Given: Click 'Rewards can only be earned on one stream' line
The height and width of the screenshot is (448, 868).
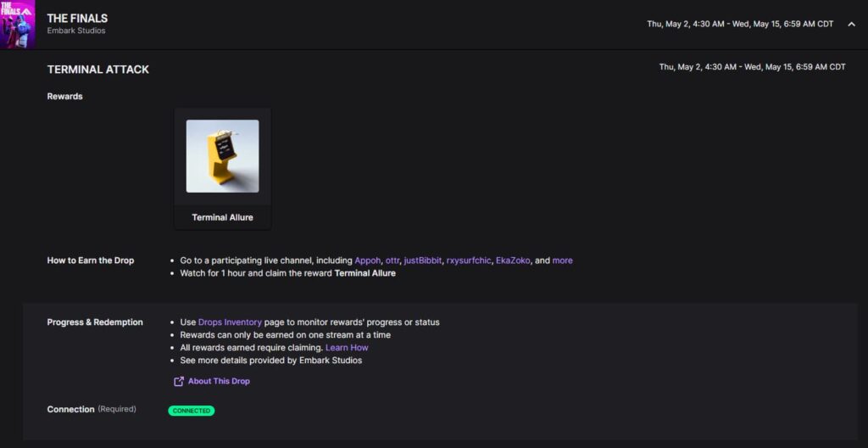Looking at the screenshot, I should [x=285, y=335].
